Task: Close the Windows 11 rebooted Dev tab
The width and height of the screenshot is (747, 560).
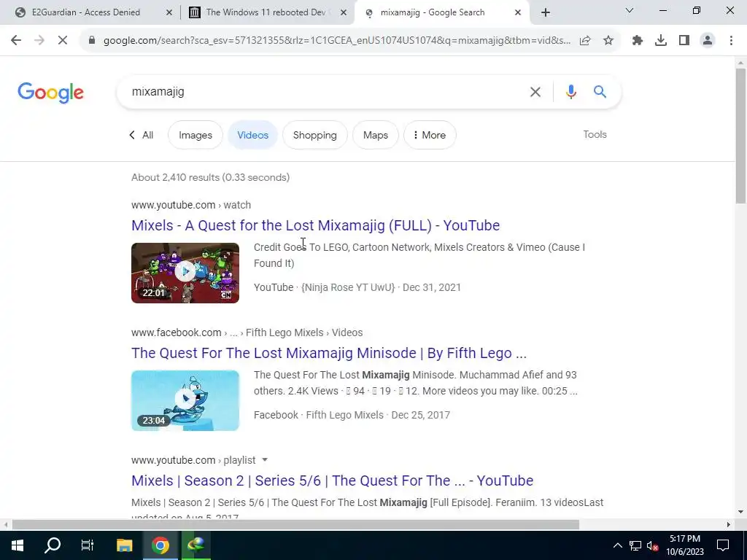Action: tap(344, 12)
